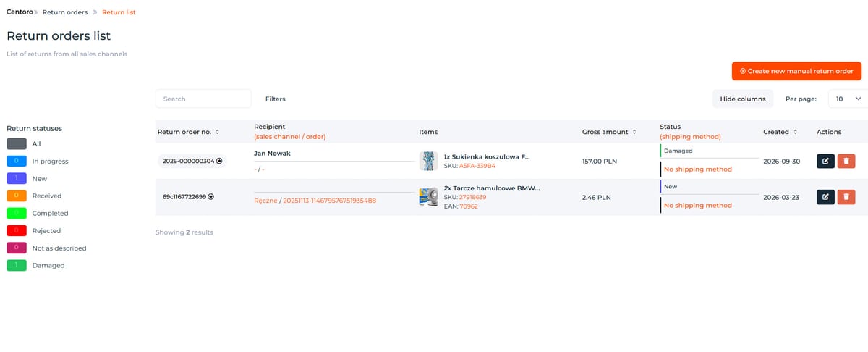The width and height of the screenshot is (868, 352).
Task: Click return number 2026-000000304 pill
Action: [x=192, y=161]
